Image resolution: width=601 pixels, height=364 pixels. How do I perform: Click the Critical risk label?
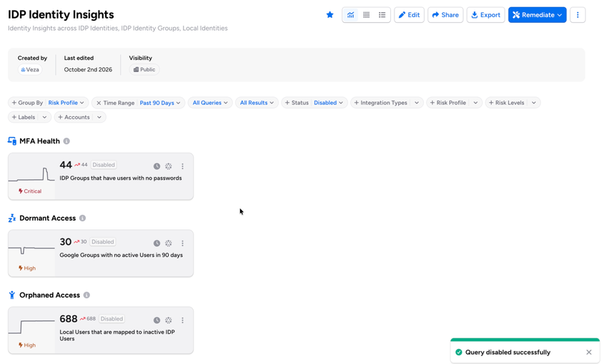pos(30,191)
